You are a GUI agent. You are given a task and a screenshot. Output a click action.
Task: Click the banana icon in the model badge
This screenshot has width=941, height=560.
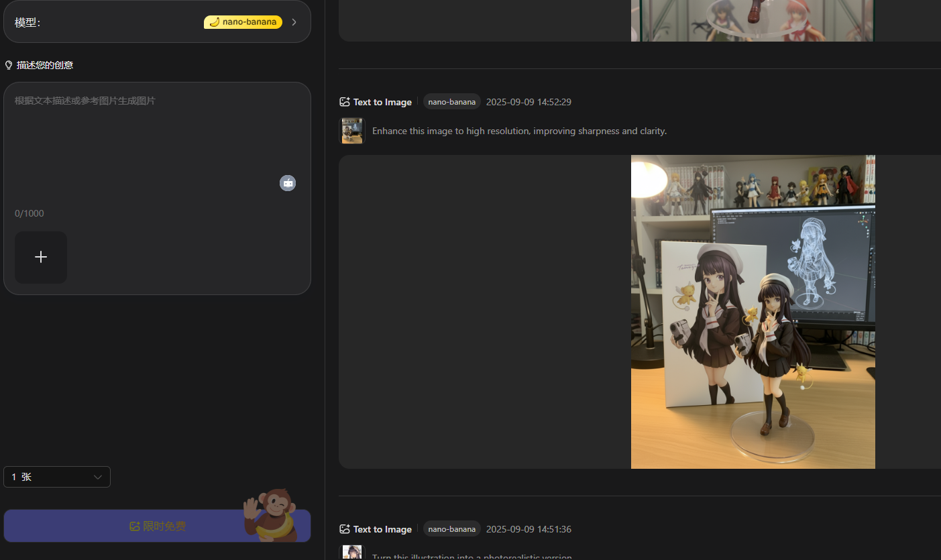215,22
